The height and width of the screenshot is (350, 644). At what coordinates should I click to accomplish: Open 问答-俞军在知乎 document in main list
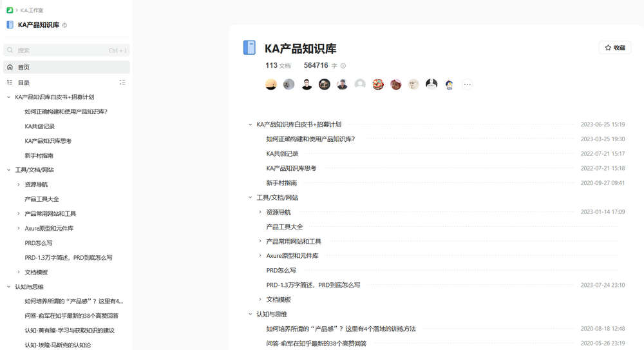tap(316, 344)
